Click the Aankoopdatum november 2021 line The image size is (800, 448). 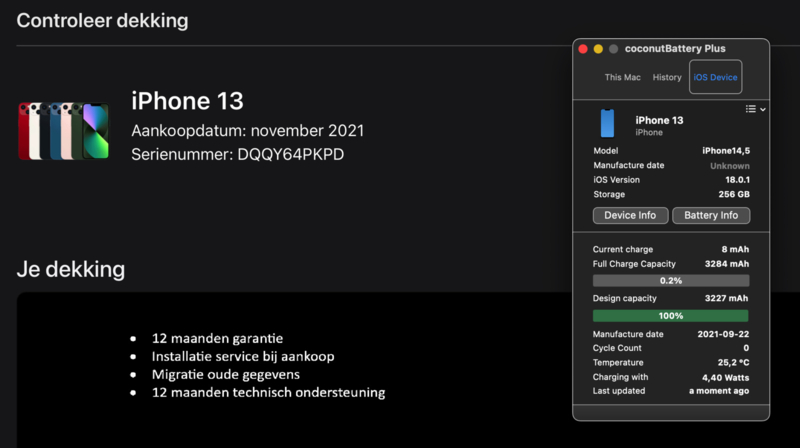248,131
